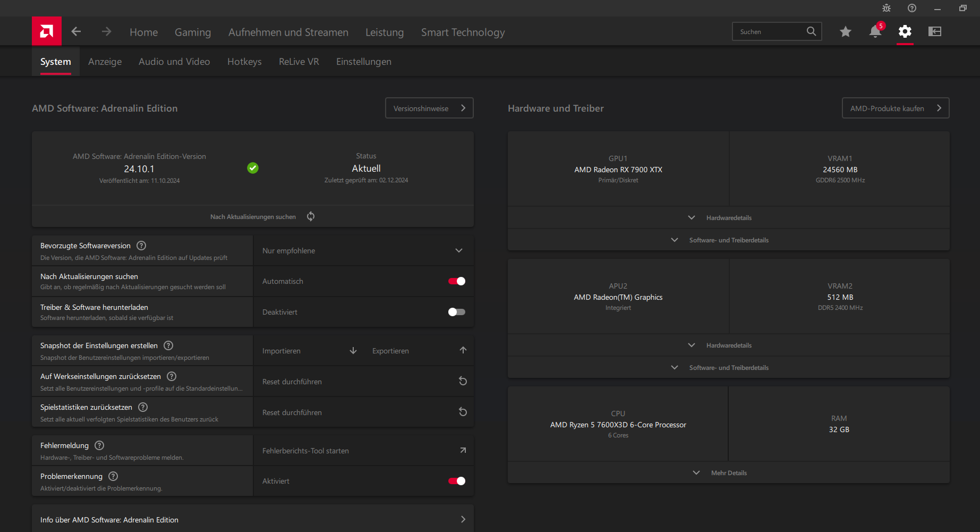Click the Importieren button
The height and width of the screenshot is (532, 980).
tap(310, 351)
